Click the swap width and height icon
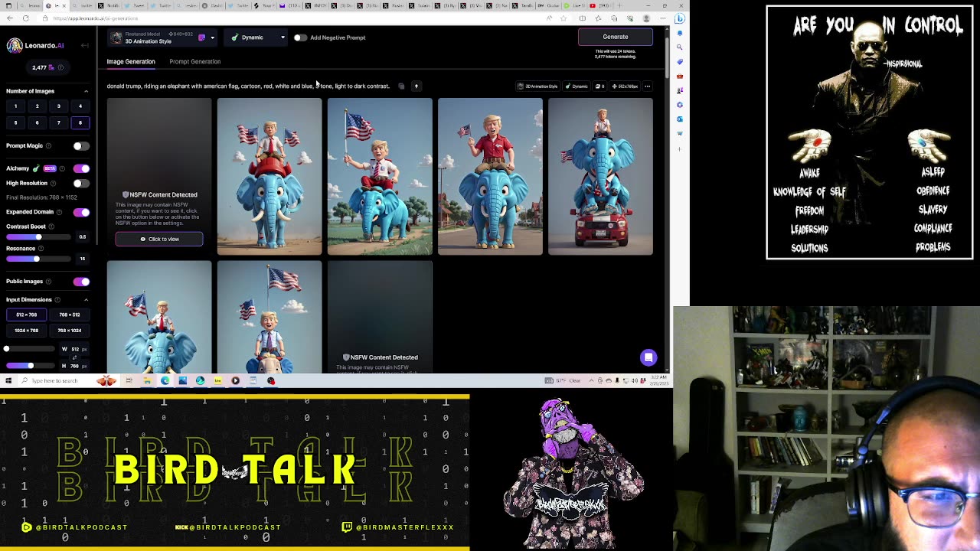The image size is (980, 551). [x=74, y=357]
